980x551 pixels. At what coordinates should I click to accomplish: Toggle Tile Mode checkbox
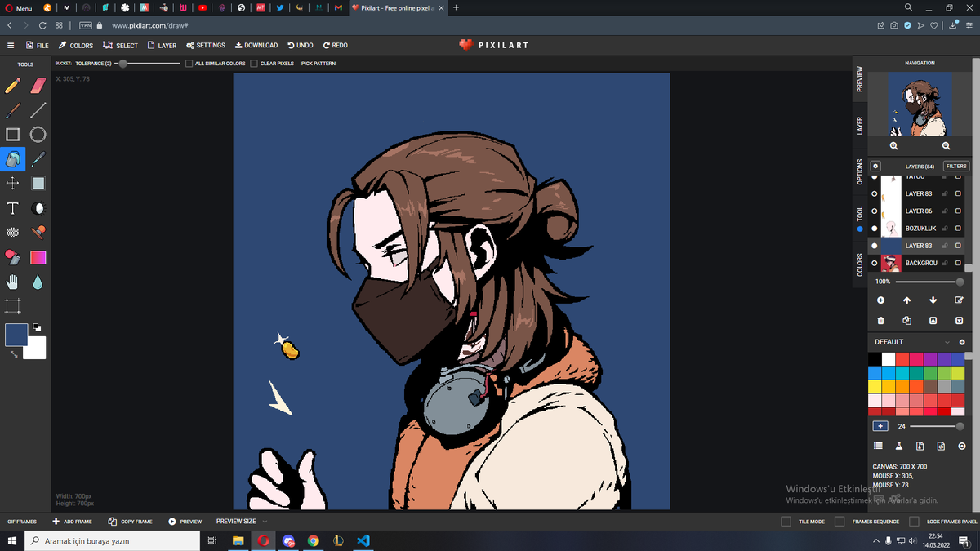[x=786, y=521]
